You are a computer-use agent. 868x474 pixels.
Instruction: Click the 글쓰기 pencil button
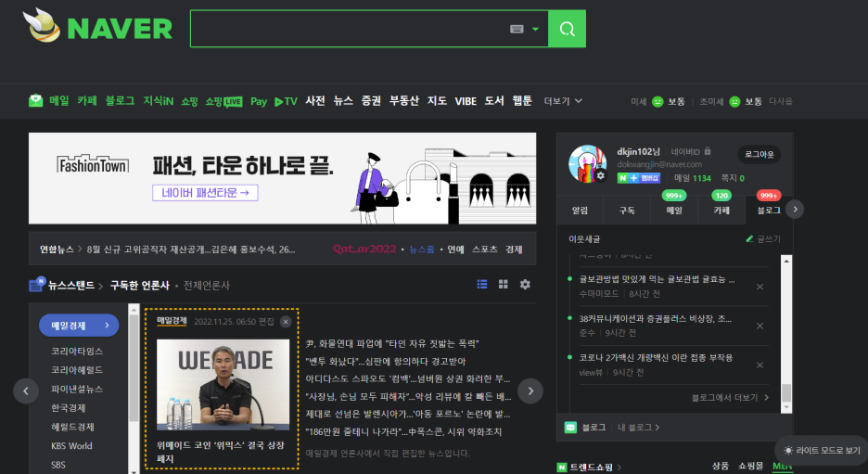(763, 238)
